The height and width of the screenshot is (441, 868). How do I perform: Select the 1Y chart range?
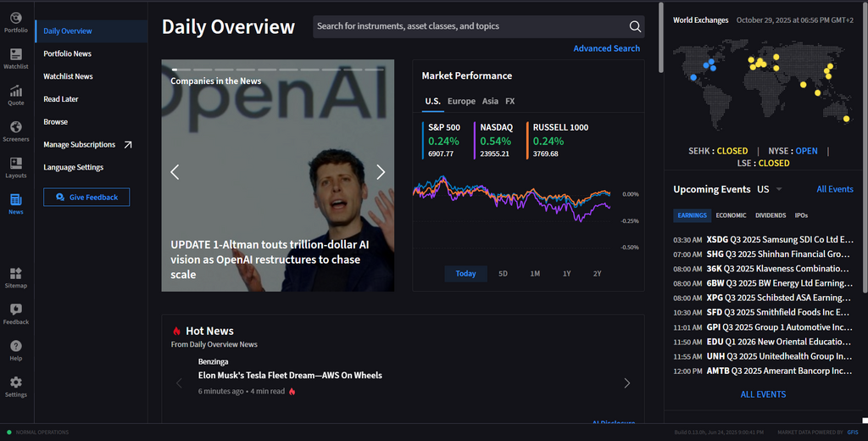coord(567,274)
